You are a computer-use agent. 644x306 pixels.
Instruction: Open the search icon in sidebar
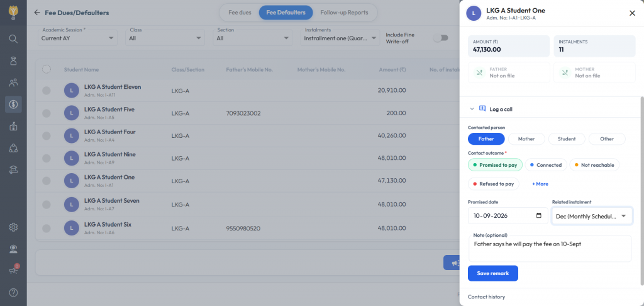point(13,39)
